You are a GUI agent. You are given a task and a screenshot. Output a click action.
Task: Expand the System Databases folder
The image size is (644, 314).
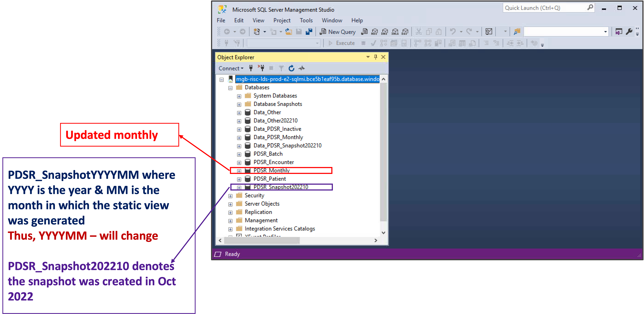coord(239,96)
